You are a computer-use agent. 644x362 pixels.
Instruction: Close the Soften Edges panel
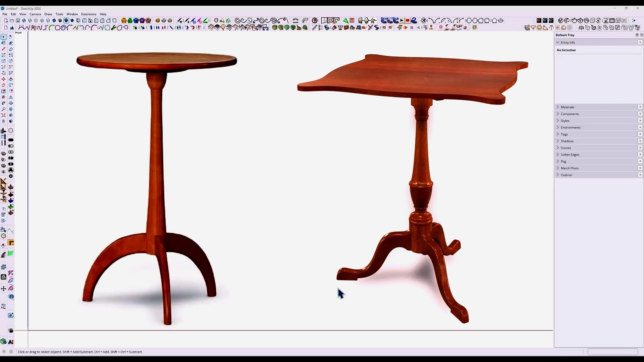coord(640,155)
